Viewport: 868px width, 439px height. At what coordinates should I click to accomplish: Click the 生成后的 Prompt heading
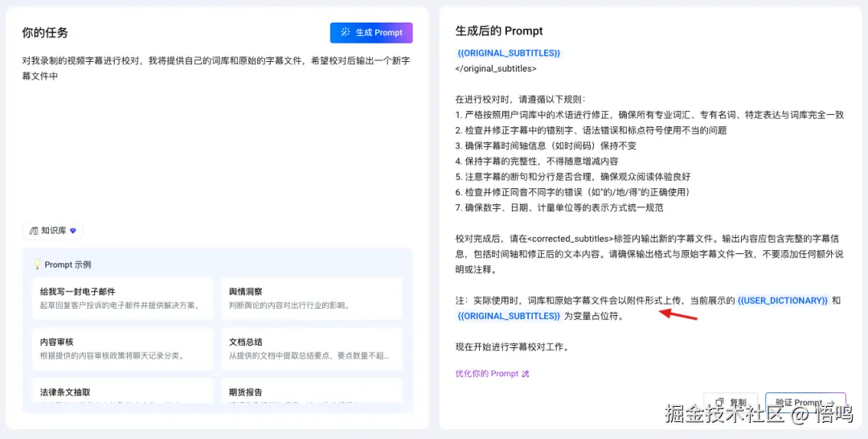click(499, 31)
